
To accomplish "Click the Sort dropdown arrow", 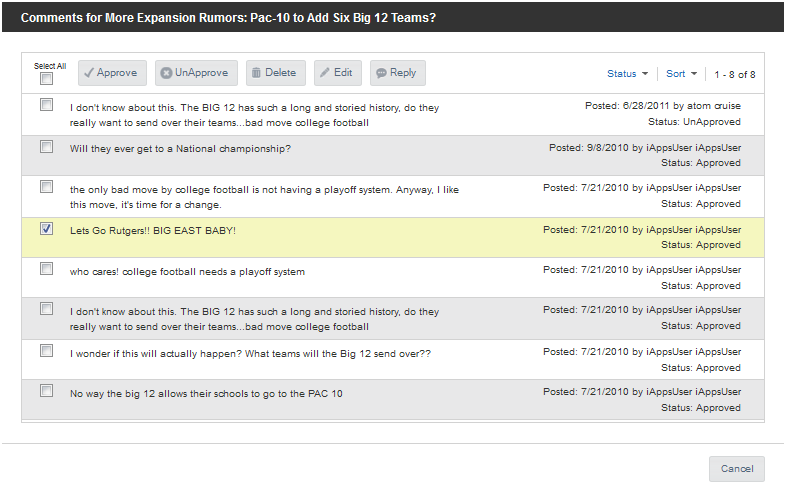I will (x=694, y=74).
